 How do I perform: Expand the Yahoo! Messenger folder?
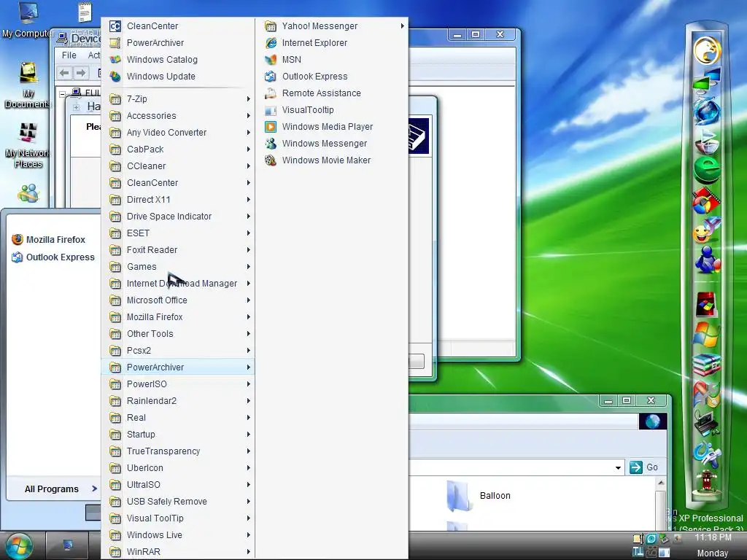[x=333, y=26]
